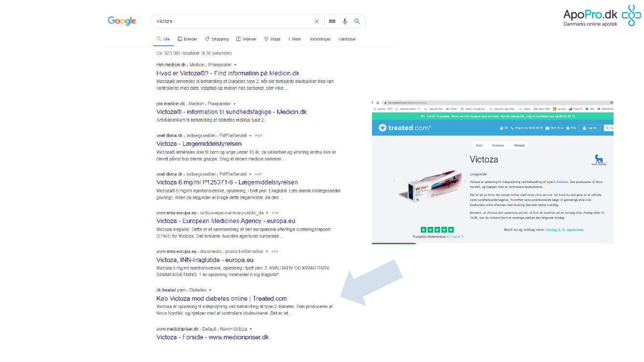Click the ApoPro.dk logo
This screenshot has width=644, height=362.
602,16
